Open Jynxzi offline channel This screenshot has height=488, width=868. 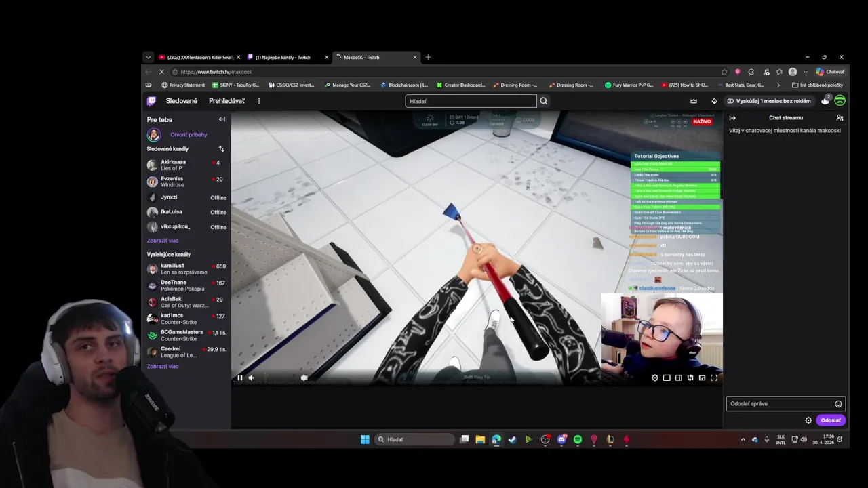pyautogui.click(x=186, y=197)
